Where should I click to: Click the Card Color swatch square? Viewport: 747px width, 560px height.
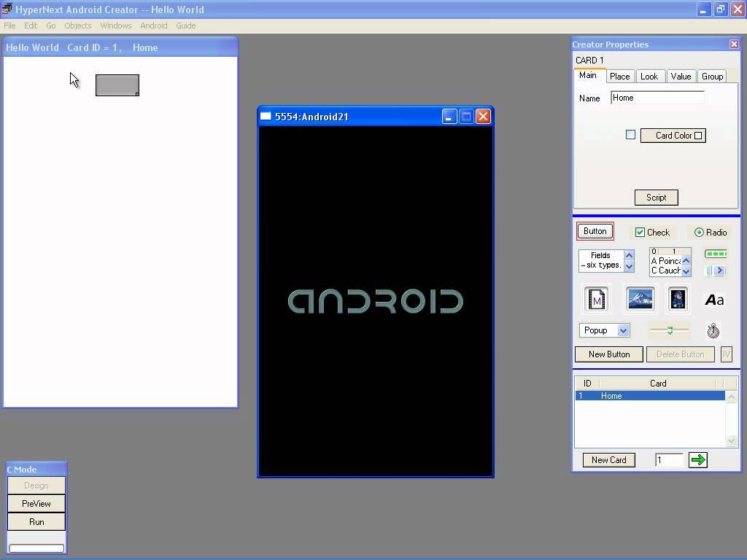coord(698,136)
